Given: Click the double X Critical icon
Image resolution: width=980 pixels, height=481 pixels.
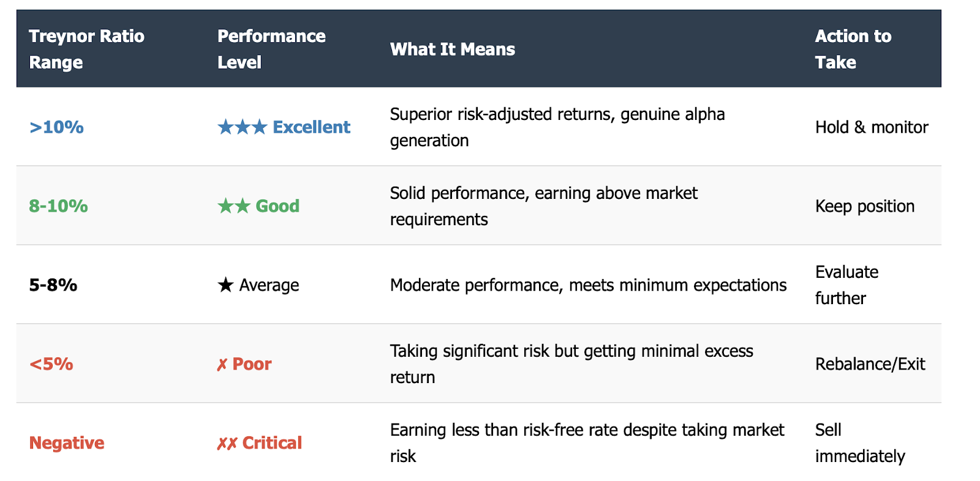Looking at the screenshot, I should (227, 444).
